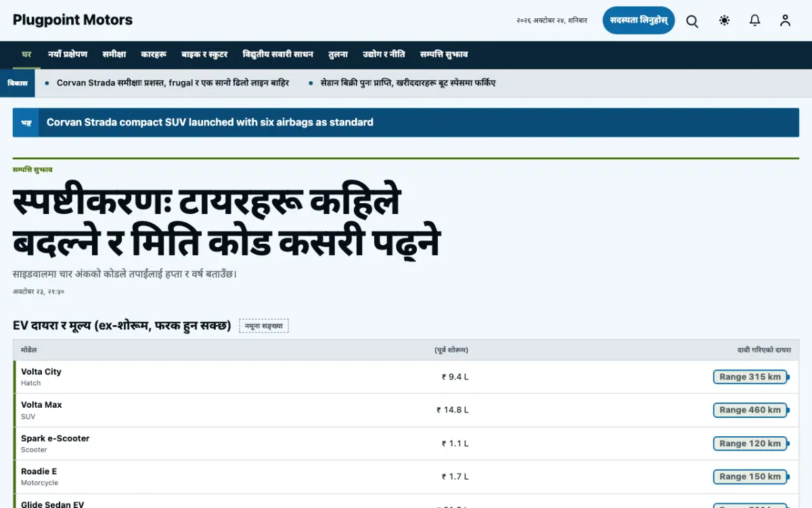The width and height of the screenshot is (812, 508).
Task: Go to Plugpoint Motors homepage logo
Action: click(72, 20)
